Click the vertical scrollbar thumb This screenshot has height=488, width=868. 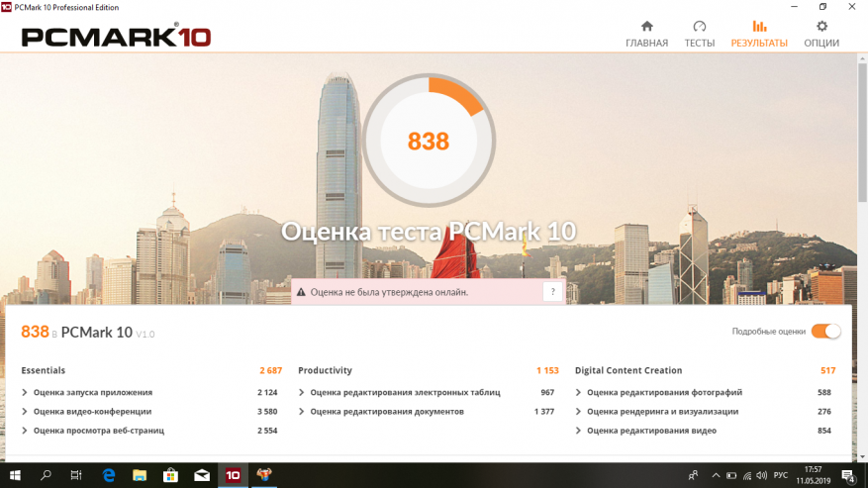[x=862, y=133]
